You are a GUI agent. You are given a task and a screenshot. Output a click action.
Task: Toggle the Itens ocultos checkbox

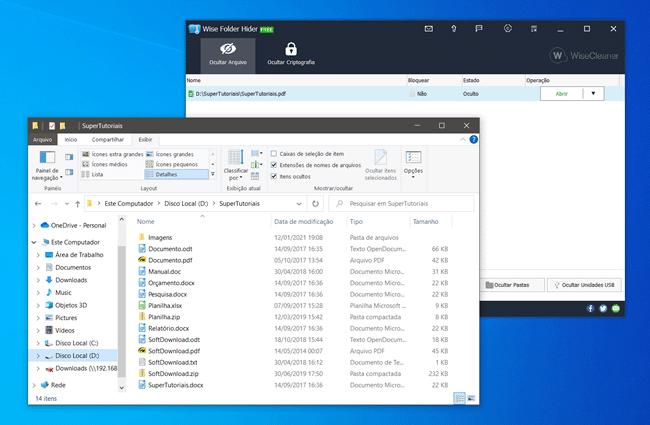coord(274,176)
